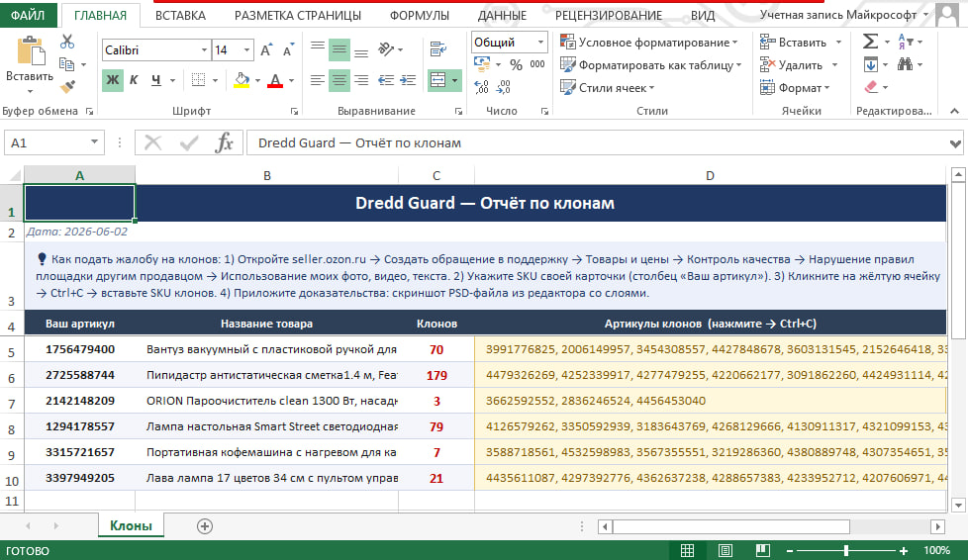
Task: Click the AutoSum sigma icon
Action: tap(870, 42)
